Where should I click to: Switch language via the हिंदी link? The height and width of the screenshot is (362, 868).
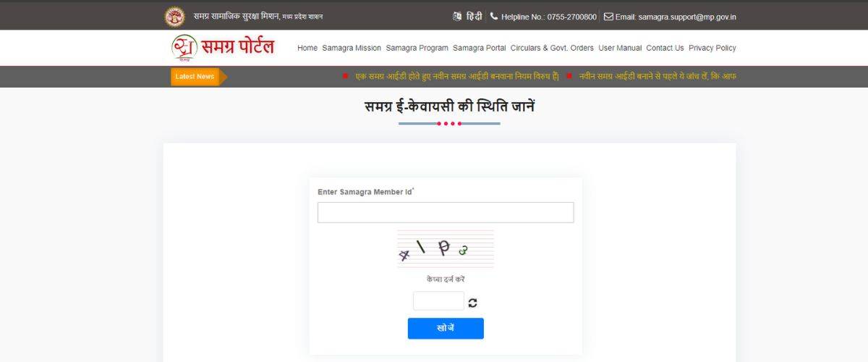point(474,16)
